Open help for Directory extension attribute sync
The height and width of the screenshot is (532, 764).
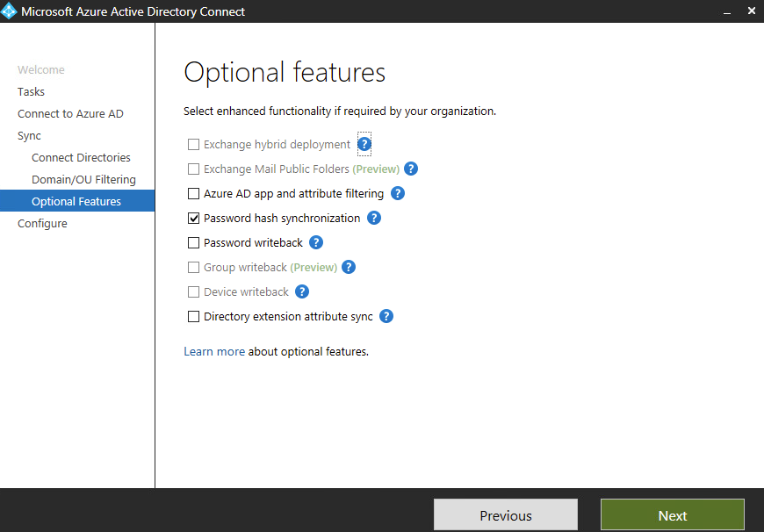[x=386, y=316]
